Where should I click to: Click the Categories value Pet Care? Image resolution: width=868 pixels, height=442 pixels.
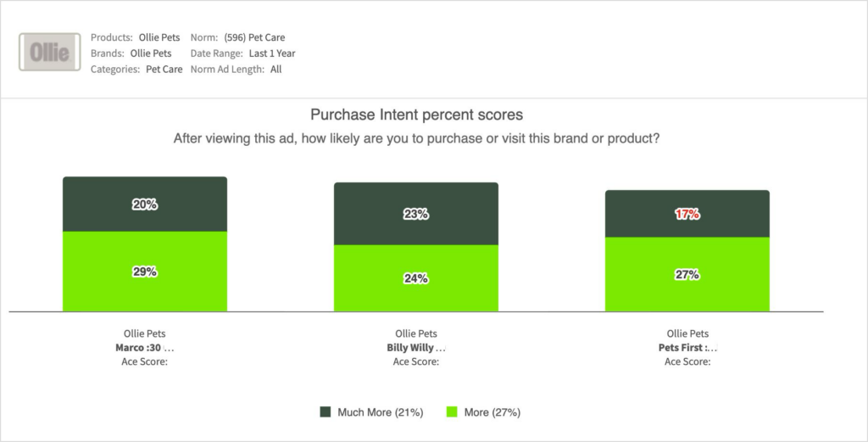164,70
